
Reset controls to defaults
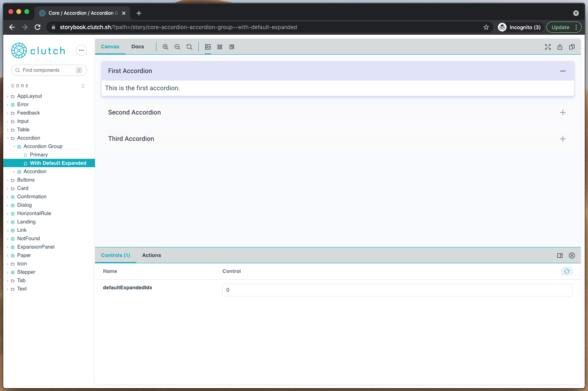[x=566, y=271]
